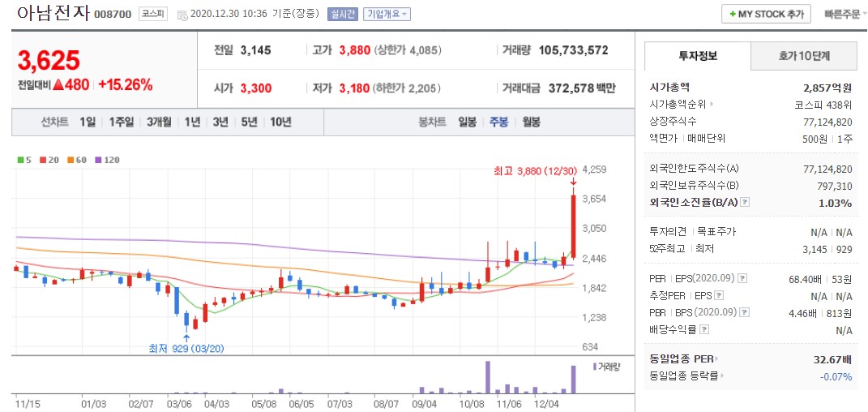Select the 10년 line chart period
The width and height of the screenshot is (868, 412).
click(x=280, y=122)
